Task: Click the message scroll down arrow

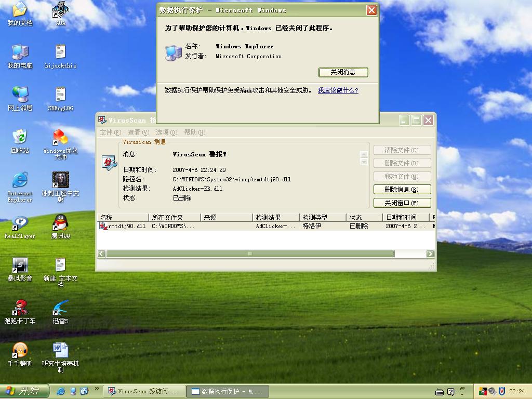Action: [364, 162]
